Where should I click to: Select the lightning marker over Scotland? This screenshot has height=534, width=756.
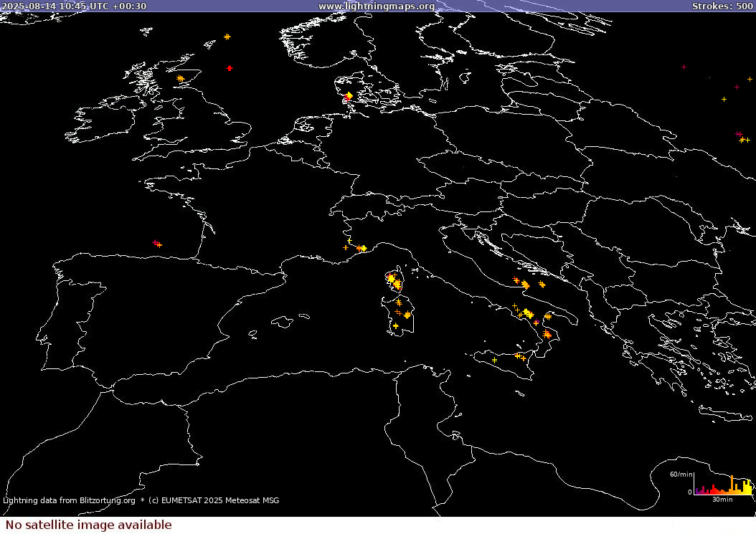[x=180, y=78]
